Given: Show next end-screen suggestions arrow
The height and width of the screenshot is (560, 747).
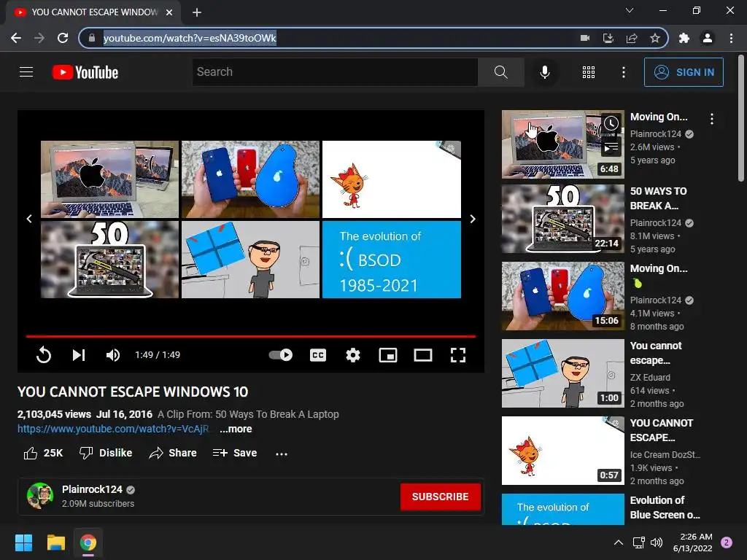Looking at the screenshot, I should 473,219.
